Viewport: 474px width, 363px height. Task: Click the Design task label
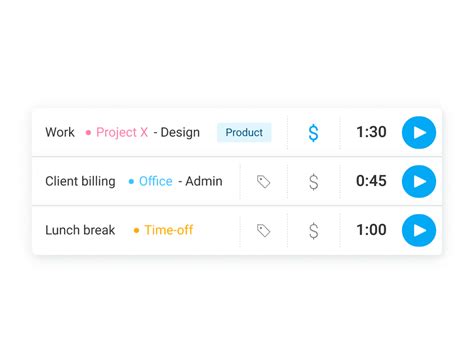[180, 132]
